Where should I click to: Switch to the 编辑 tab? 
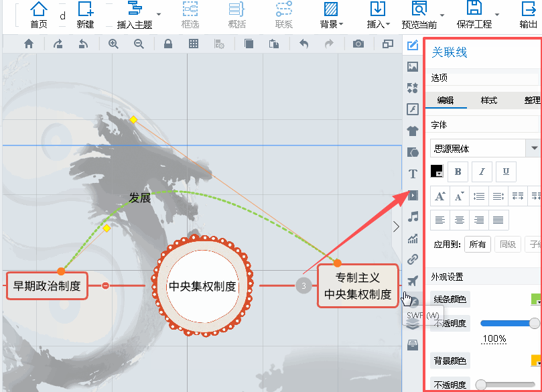pyautogui.click(x=446, y=101)
